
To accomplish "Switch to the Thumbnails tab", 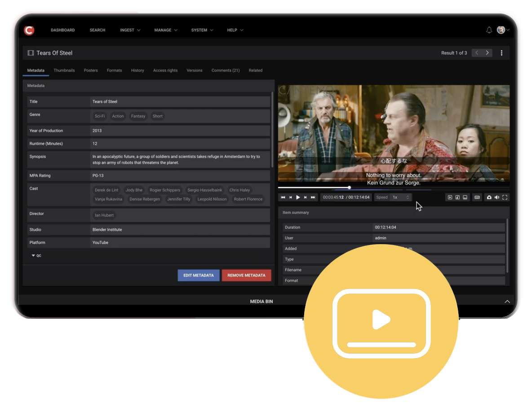I will pyautogui.click(x=64, y=70).
